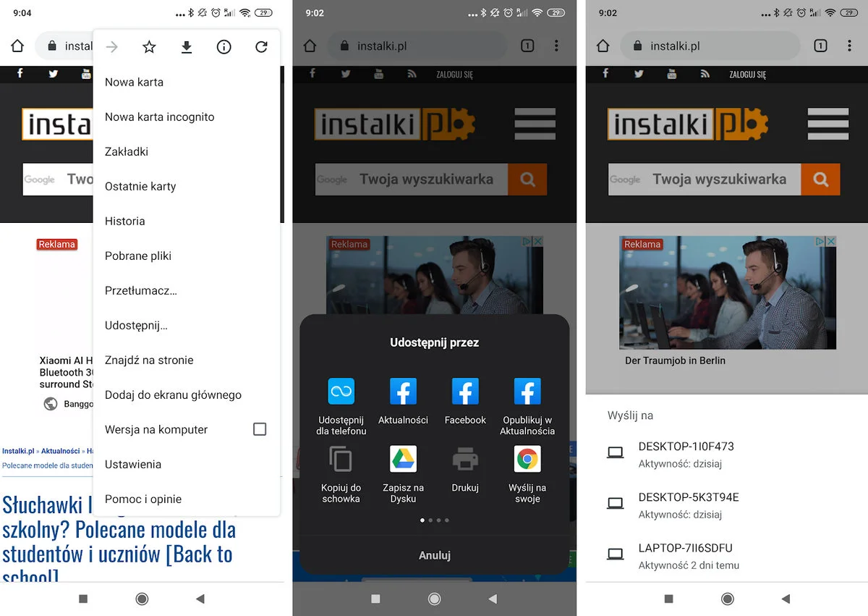
Task: Choose Udostępnij… in the menu
Action: click(x=136, y=325)
